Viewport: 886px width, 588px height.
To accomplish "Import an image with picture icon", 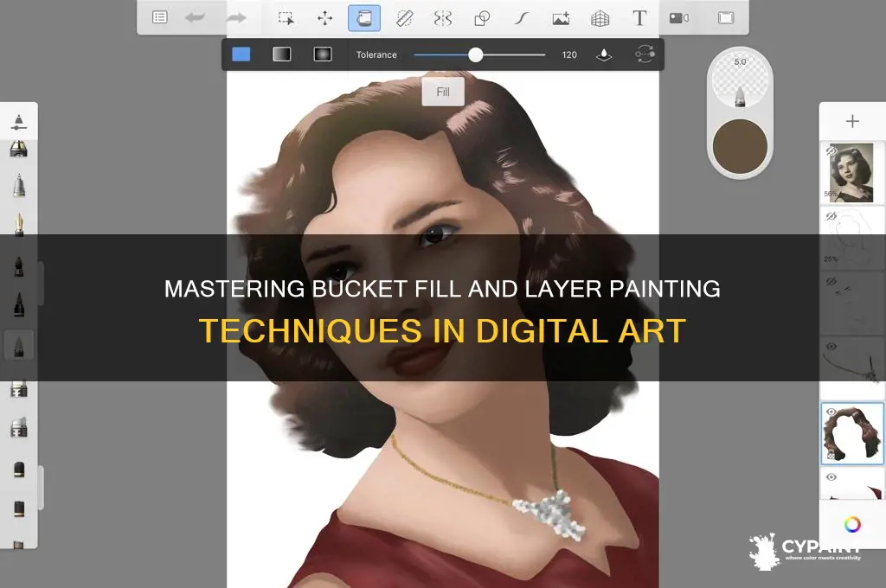I will tap(561, 18).
